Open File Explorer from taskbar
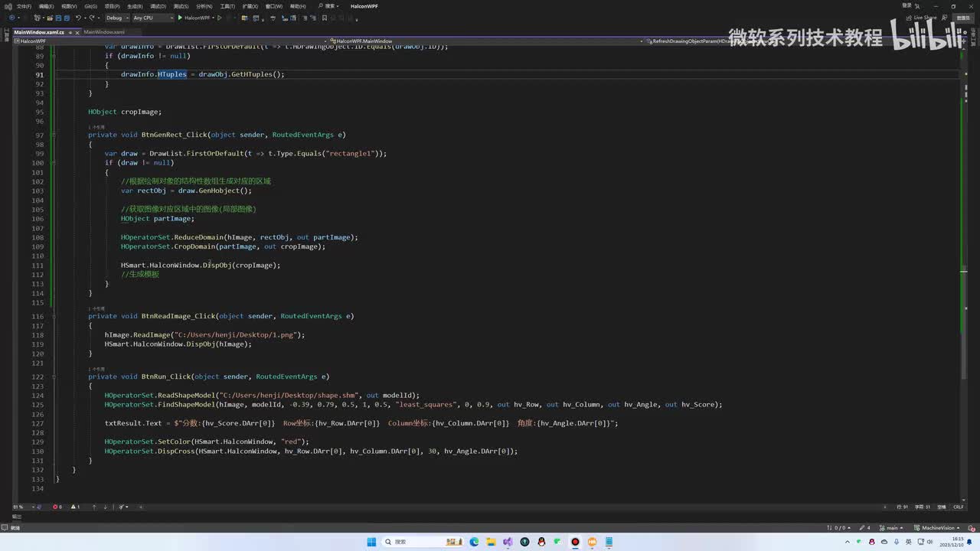This screenshot has width=980, height=551. tap(491, 542)
